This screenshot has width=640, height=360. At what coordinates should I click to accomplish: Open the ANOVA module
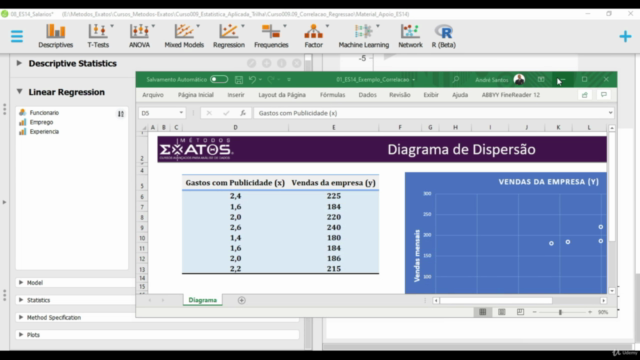[140, 36]
